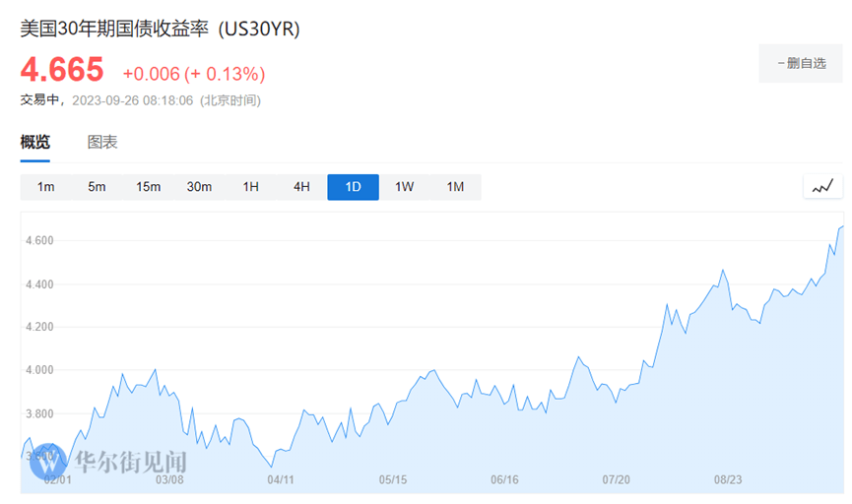Viewport: 852px width, 504px height.
Task: Switch chart to 1W weekly interval
Action: tap(404, 187)
